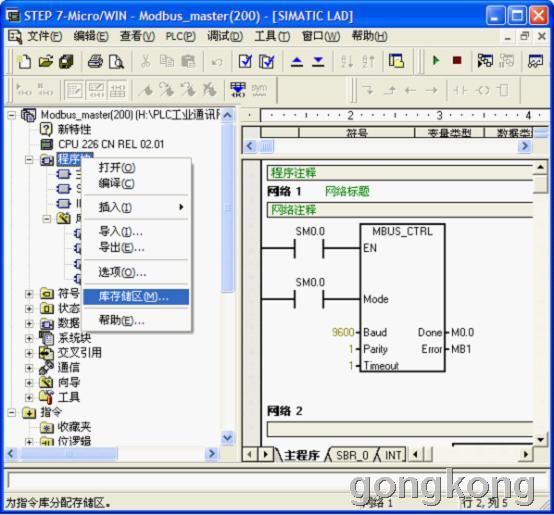Open the 工具(T) tools menu
The width and height of the screenshot is (554, 515).
click(x=272, y=36)
